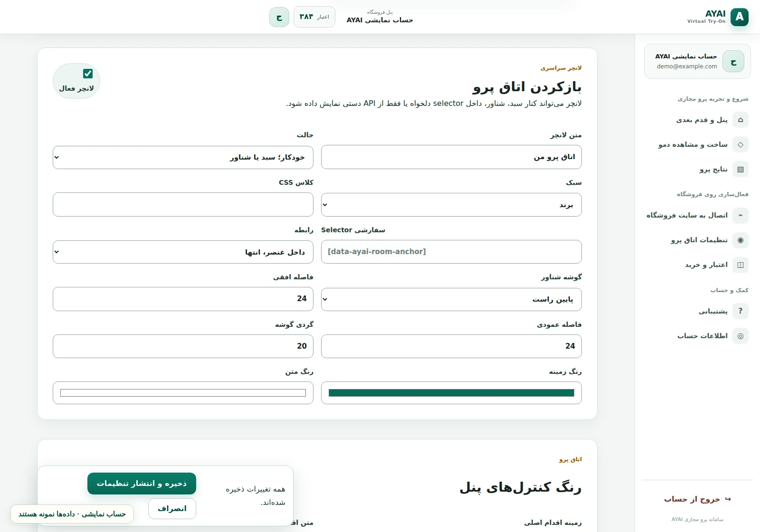Click the فاصله عمودی input field
760x532 pixels.
(x=451, y=346)
